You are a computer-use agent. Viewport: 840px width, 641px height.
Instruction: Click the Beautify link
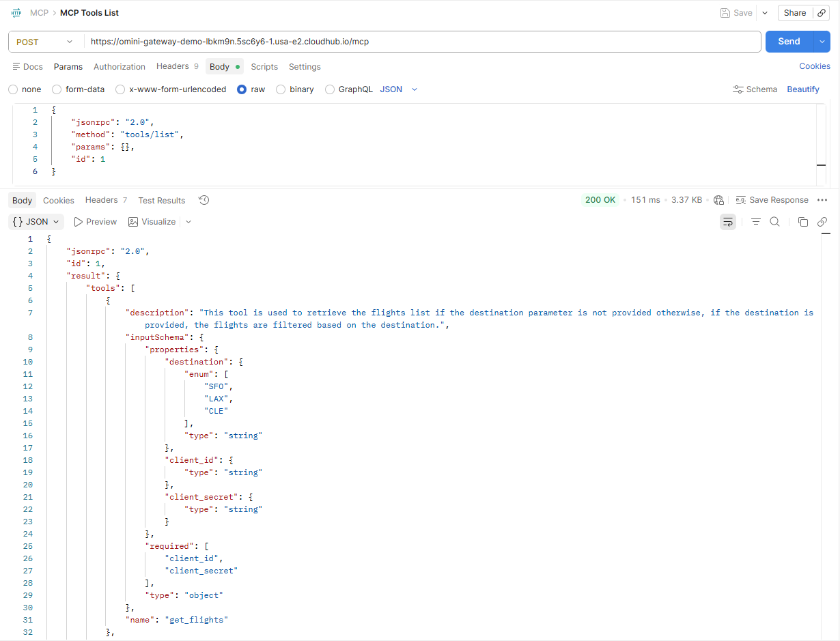click(x=803, y=89)
